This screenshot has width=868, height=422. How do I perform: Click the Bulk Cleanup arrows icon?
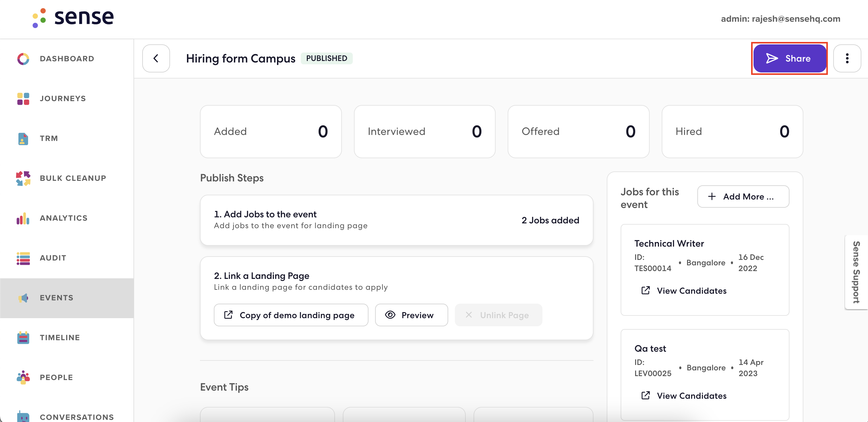23,178
